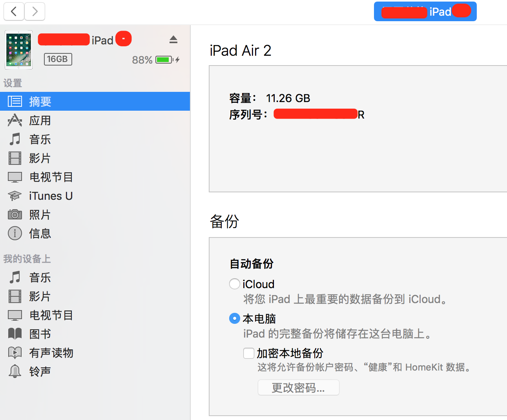This screenshot has width=507, height=420.
Task: Click the 电视节目 screen icon under 设置
Action: click(x=15, y=177)
